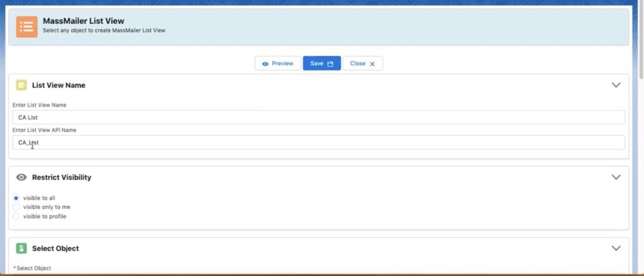Click the green Select Object section icon

click(21, 248)
